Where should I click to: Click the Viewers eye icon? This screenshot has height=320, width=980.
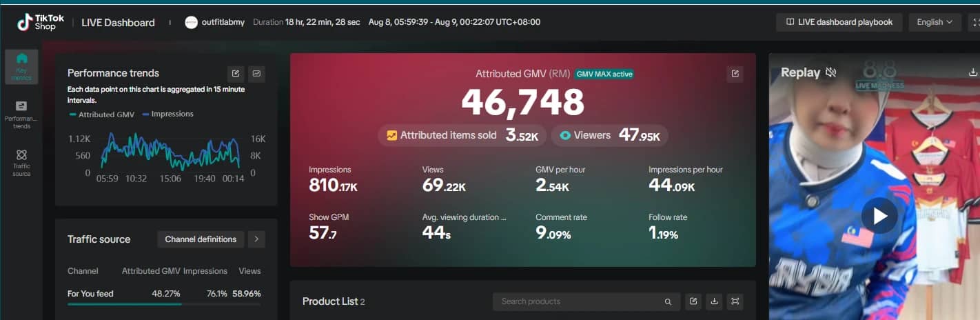click(565, 135)
